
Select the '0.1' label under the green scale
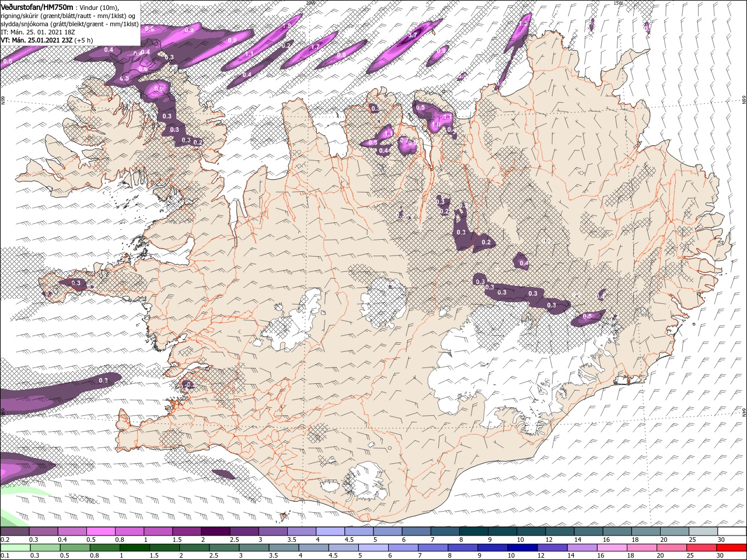[5, 556]
